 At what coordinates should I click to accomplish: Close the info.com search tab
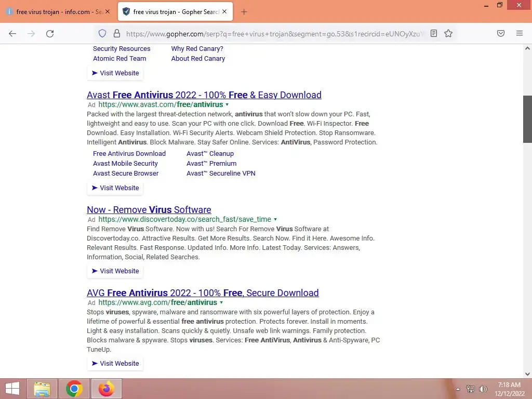click(x=108, y=11)
